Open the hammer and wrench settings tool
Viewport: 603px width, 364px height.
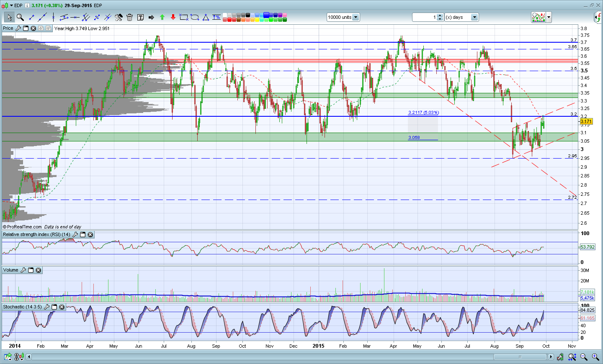tap(119, 17)
